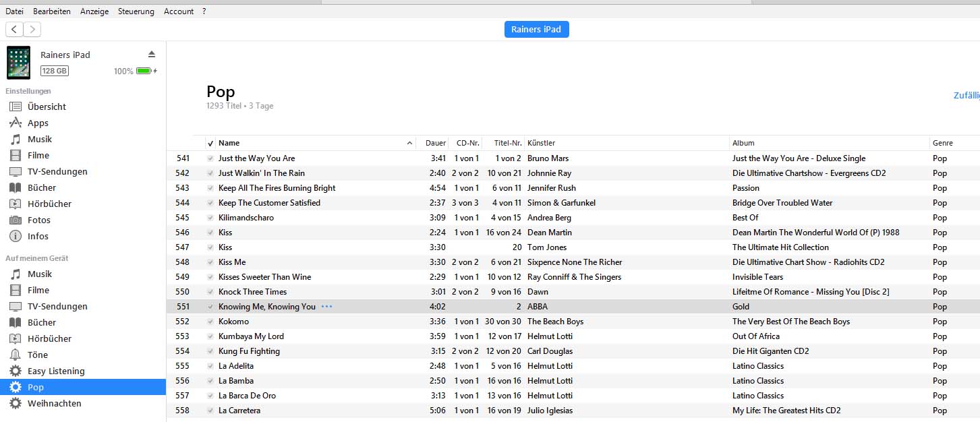The width and height of the screenshot is (980, 422).
Task: Toggle checkbox for La Bamba
Action: pos(210,381)
